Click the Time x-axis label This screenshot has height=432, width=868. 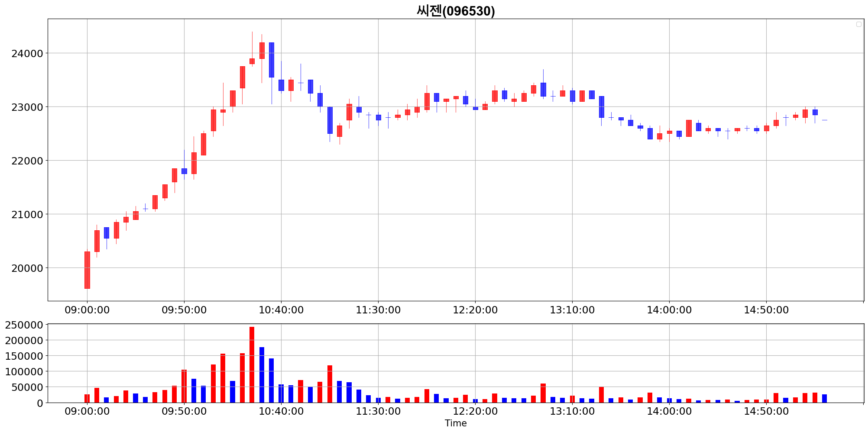(x=456, y=423)
